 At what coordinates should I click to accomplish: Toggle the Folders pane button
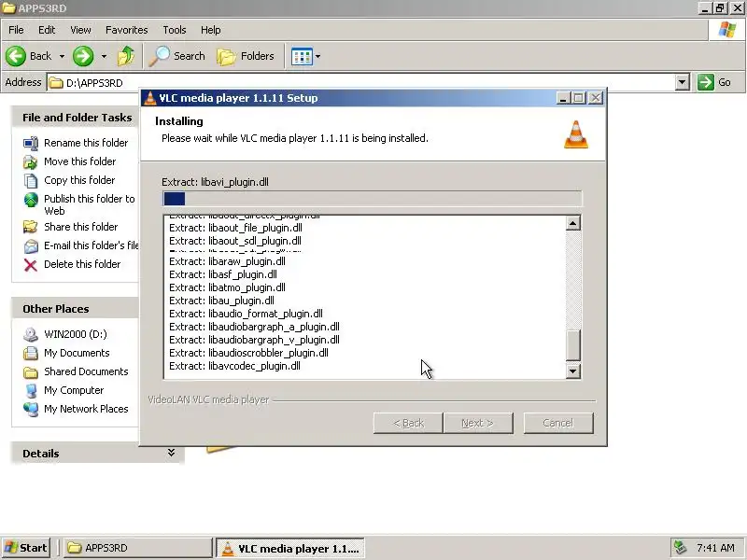[x=246, y=56]
